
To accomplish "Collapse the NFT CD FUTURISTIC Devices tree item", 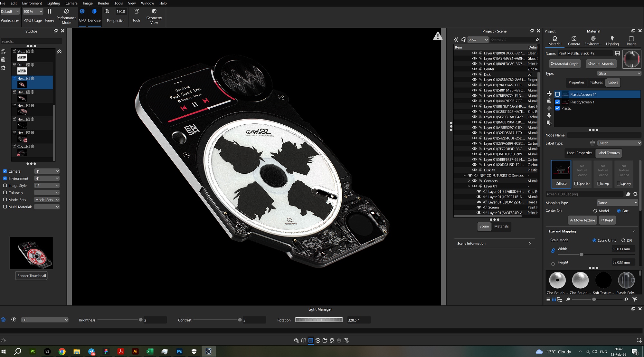I will [x=464, y=175].
